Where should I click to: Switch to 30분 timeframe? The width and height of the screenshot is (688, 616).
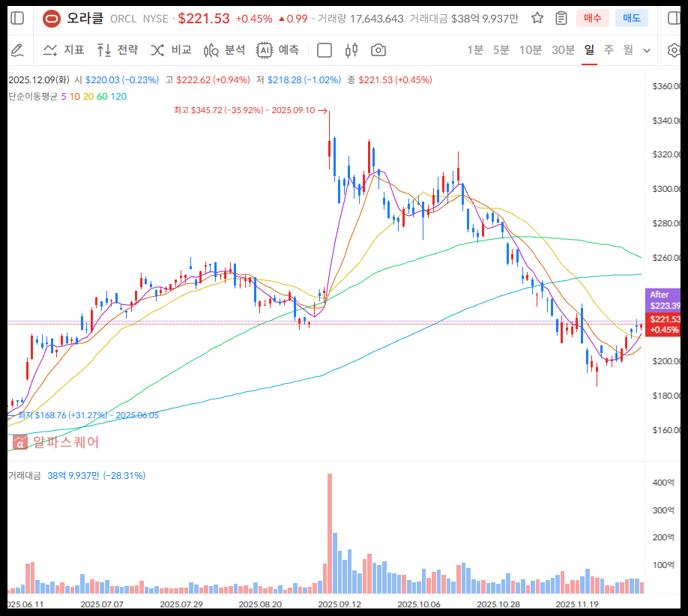563,50
